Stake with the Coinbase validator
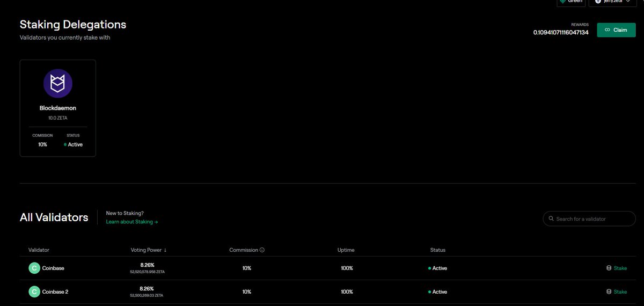This screenshot has width=644, height=306. tap(616, 268)
